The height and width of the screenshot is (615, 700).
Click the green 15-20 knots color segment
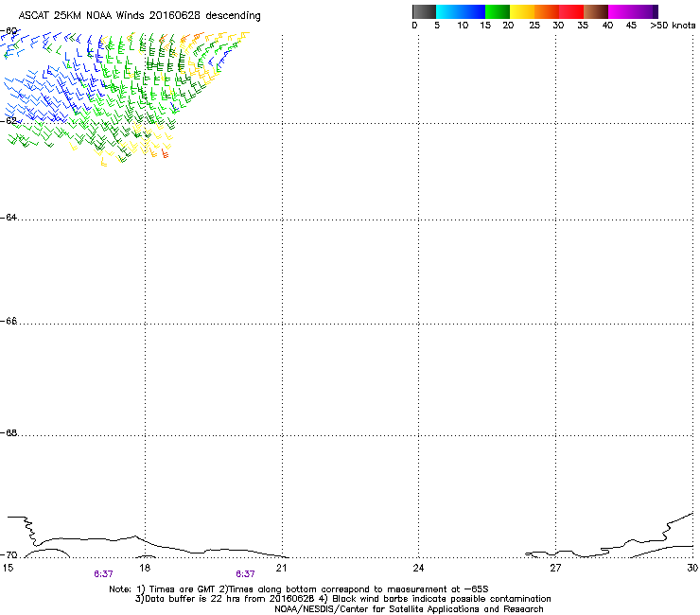pyautogui.click(x=498, y=11)
